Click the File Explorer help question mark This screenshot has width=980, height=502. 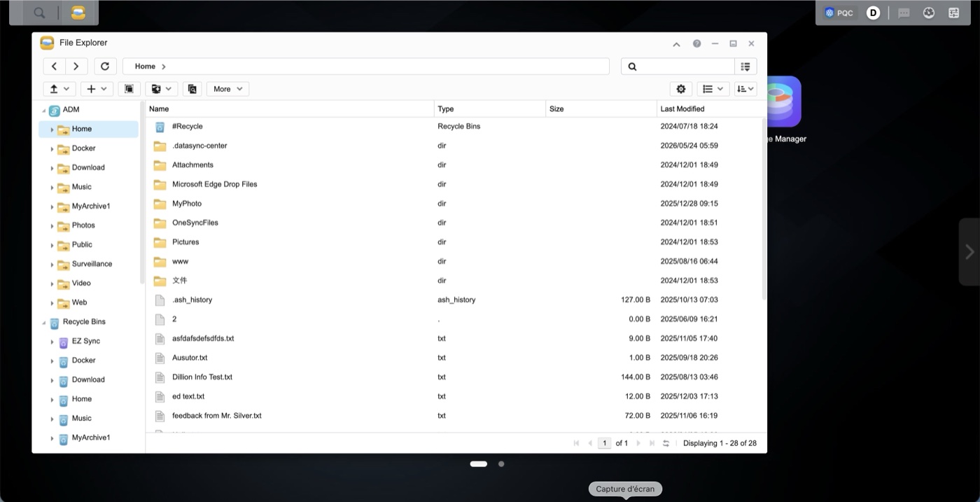click(x=697, y=43)
